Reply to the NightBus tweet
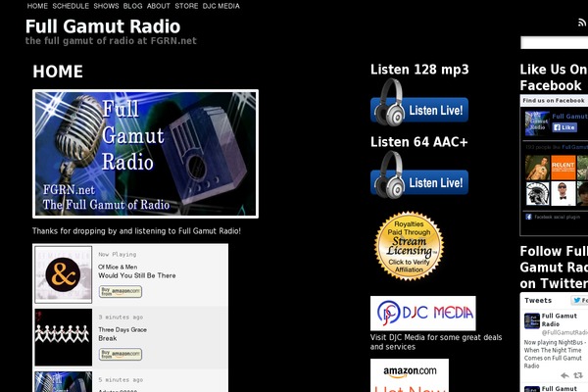Screen dimensions: 588x392 [x=564, y=375]
